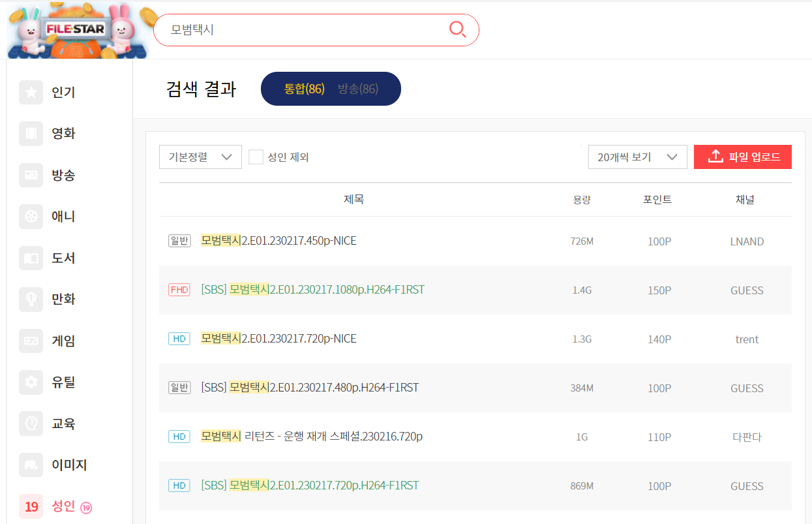Open the 만화 balloon icon
Screen dimensions: 812x524
tap(31, 300)
